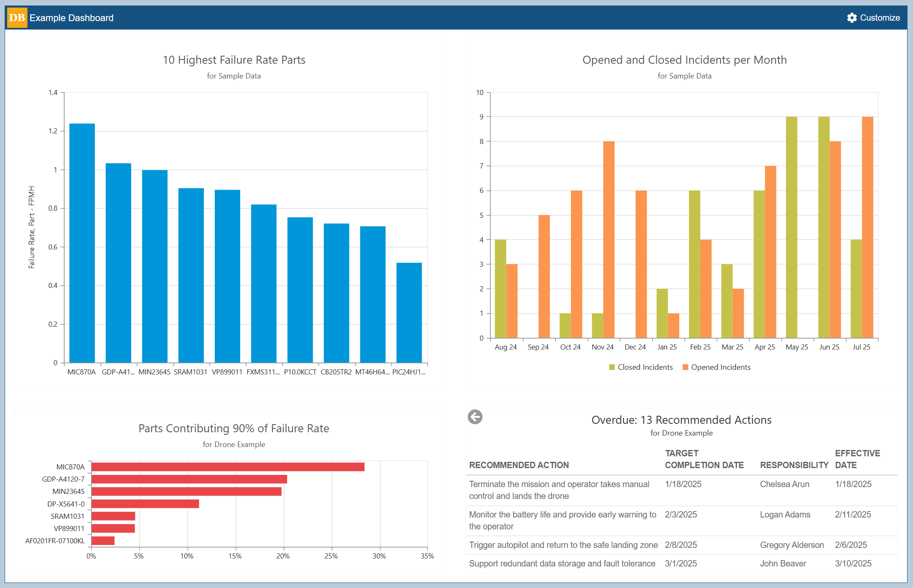Open the Customize settings gear icon

pyautogui.click(x=852, y=18)
